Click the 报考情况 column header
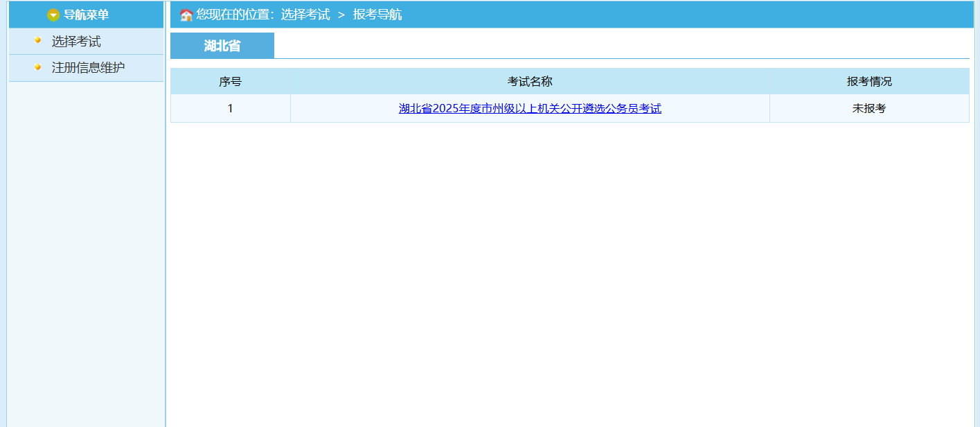The height and width of the screenshot is (427, 980). point(869,82)
